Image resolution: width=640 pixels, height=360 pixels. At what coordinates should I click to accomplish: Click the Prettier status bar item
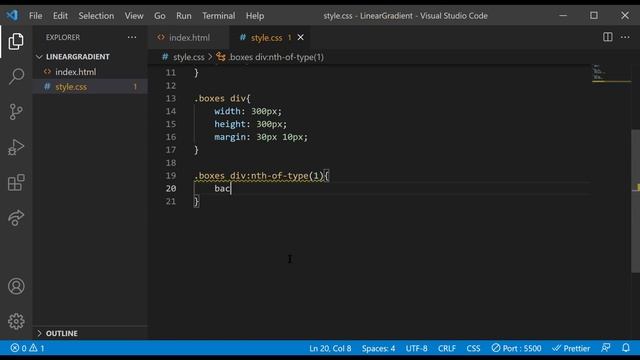(x=571, y=348)
